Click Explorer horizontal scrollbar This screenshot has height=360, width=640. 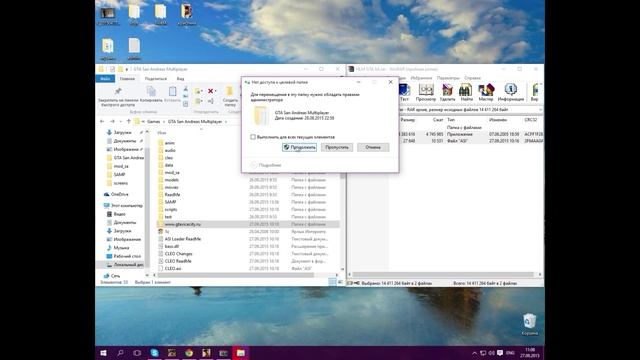[237, 275]
